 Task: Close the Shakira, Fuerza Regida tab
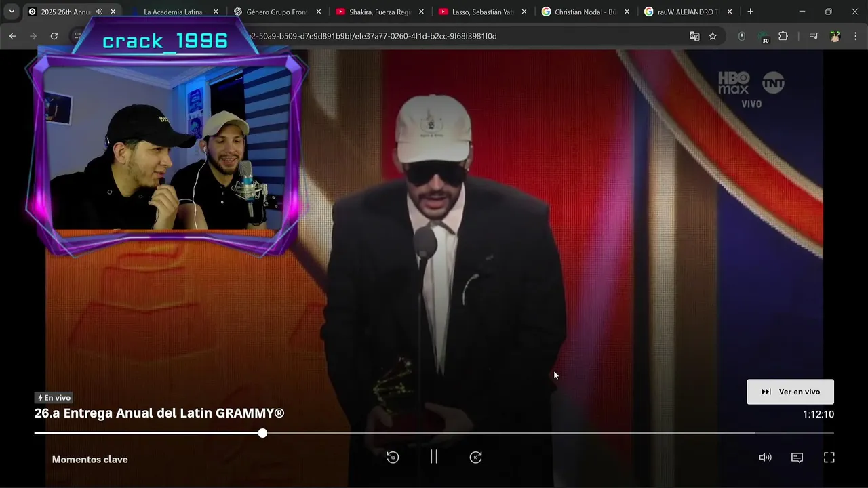(x=421, y=12)
